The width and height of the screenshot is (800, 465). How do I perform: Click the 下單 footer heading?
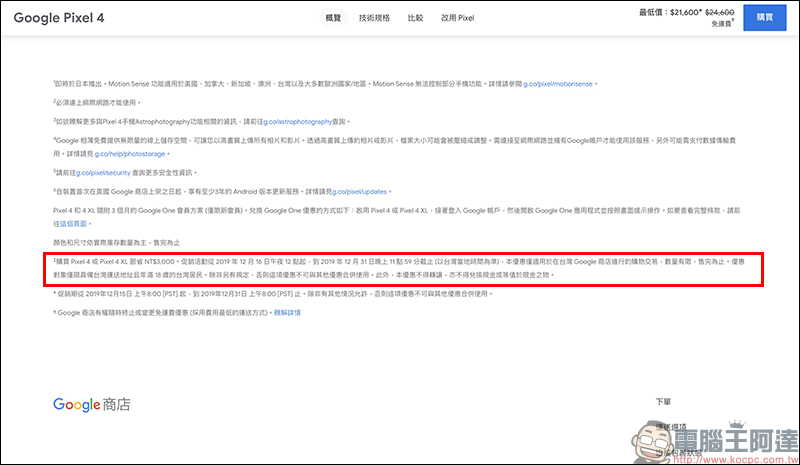(x=663, y=402)
